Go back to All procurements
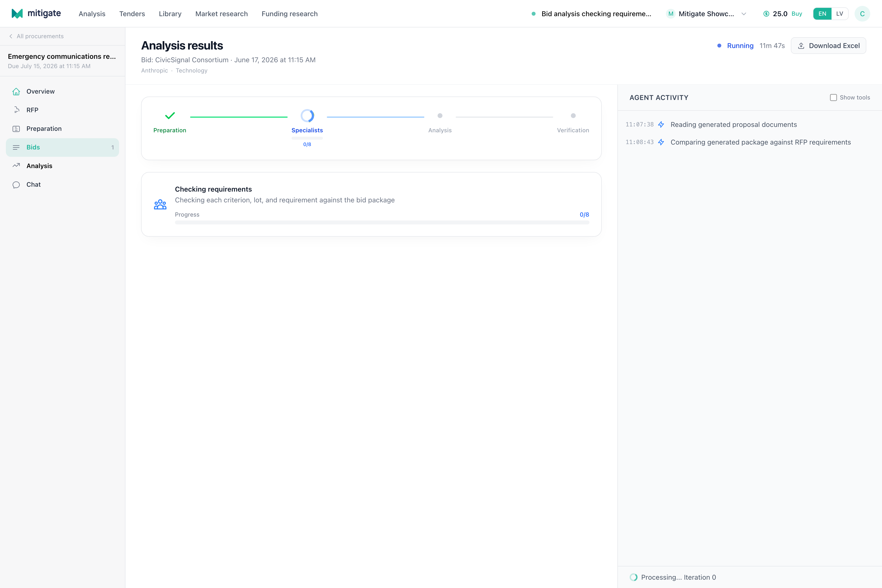882x588 pixels. [36, 36]
